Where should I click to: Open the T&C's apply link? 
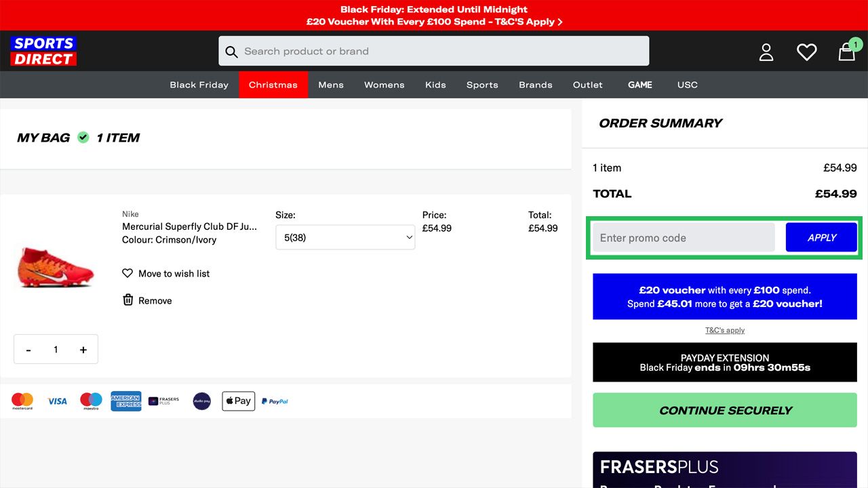(725, 330)
